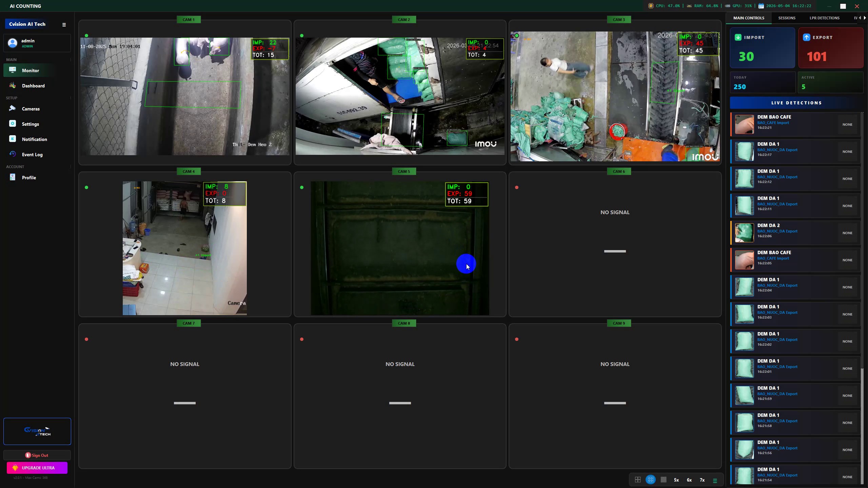Click the Dashboard sidebar icon
Viewport: 868px width, 488px height.
click(x=13, y=85)
